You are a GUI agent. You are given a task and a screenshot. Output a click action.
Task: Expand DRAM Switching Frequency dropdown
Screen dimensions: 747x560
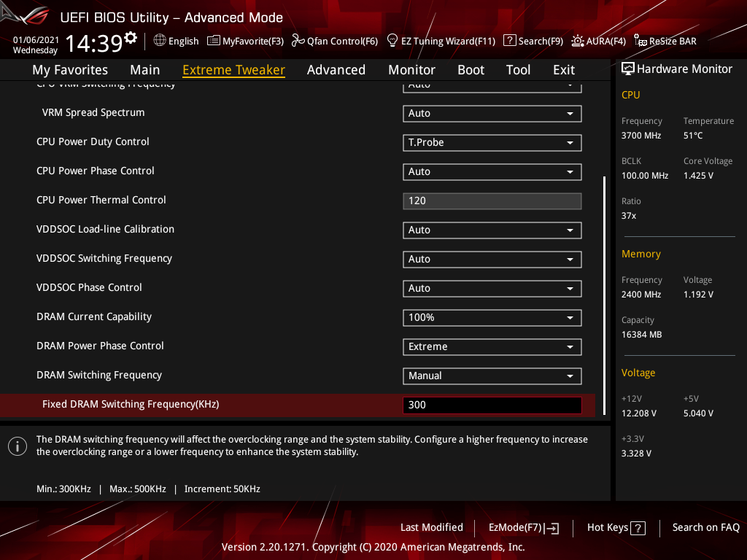point(492,376)
